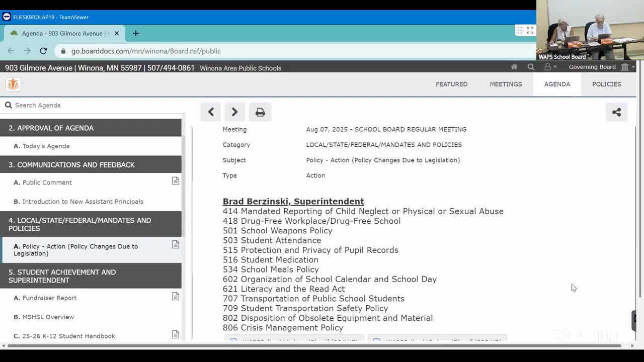
Task: Expand the Governing Board selector
Action: pyautogui.click(x=602, y=67)
